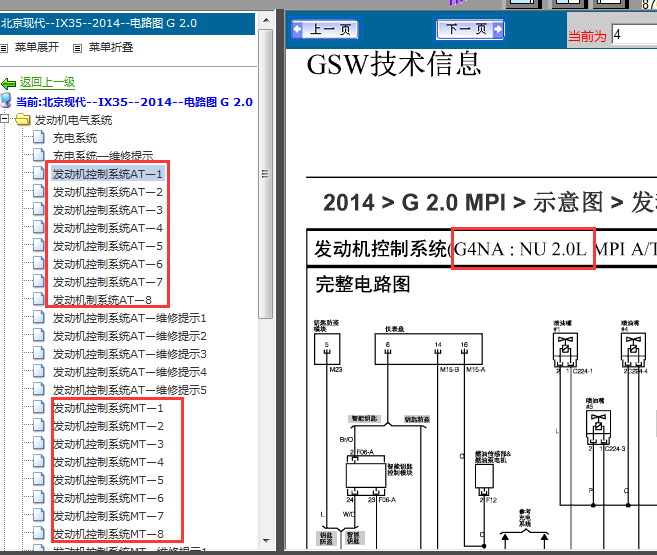Screen dimensions: 657x555
Task: Click 菜单折叠 to collapse the menu
Action: (111, 47)
